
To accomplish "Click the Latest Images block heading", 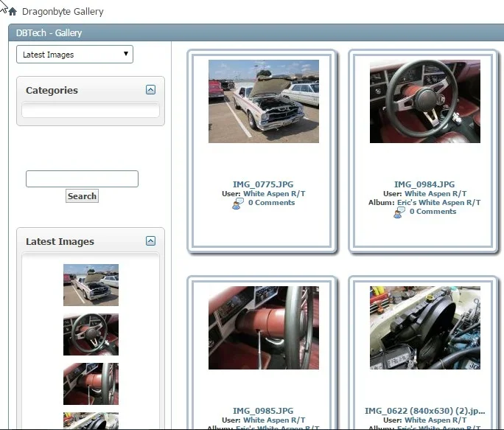I will pyautogui.click(x=60, y=241).
